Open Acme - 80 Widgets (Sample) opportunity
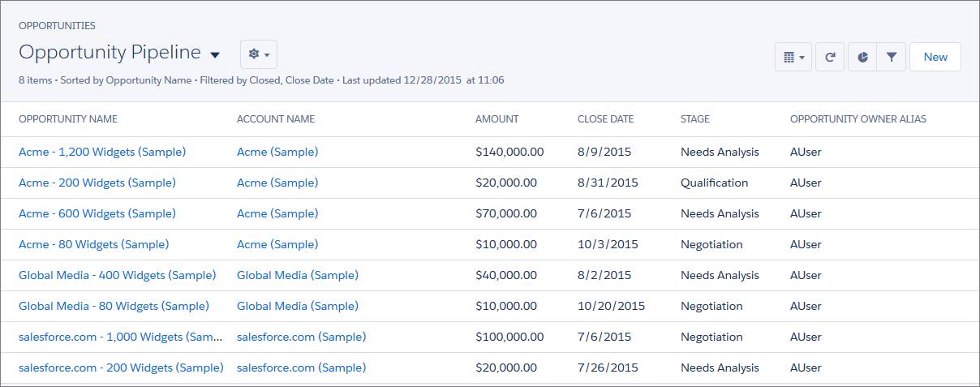 click(94, 244)
